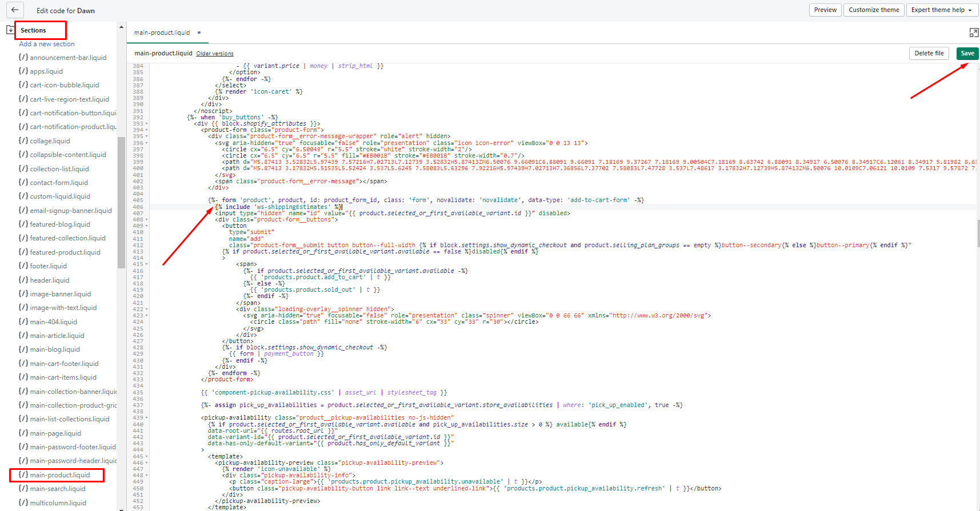Viewport: 980px width, 511px height.
Task: Open main-password-footer.liquid file
Action: click(73, 447)
